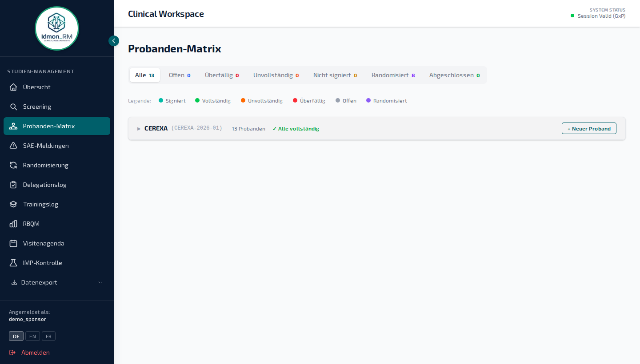Click the Screening magnifier icon
The height and width of the screenshot is (364, 640).
tap(13, 107)
